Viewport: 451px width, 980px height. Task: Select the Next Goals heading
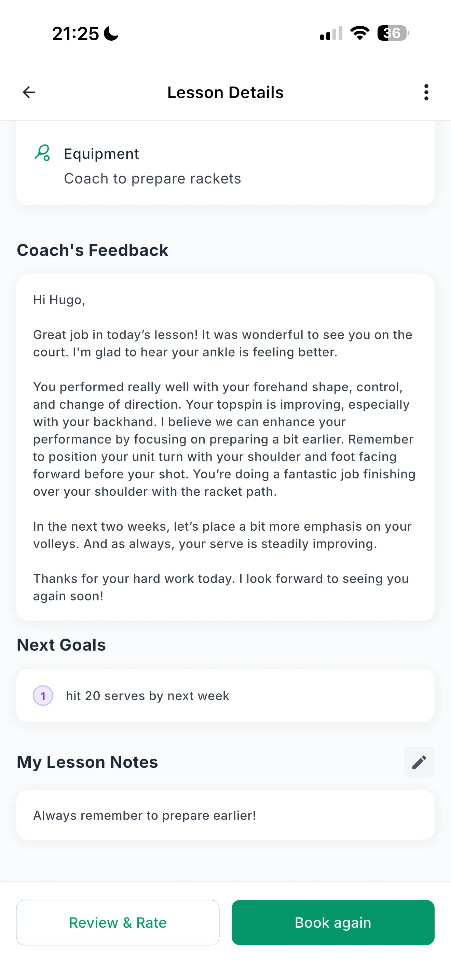(61, 644)
